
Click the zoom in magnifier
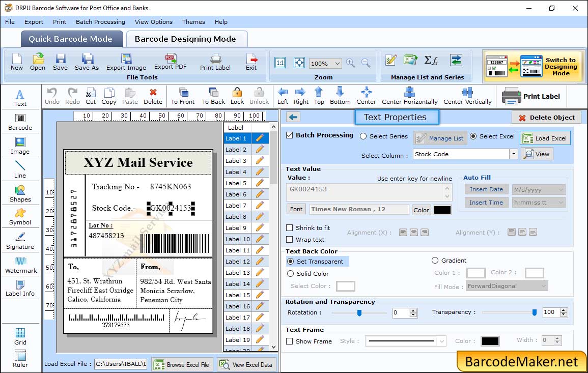click(351, 63)
